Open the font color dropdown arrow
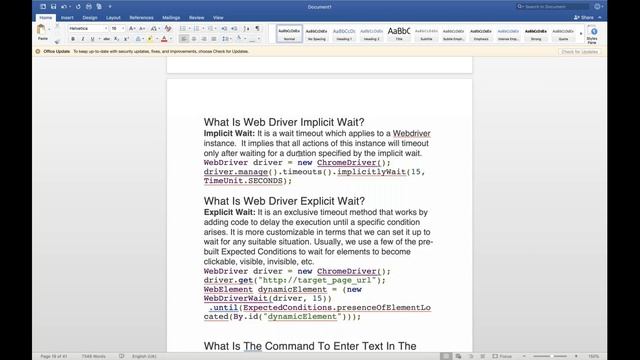The width and height of the screenshot is (640, 360). tap(171, 39)
